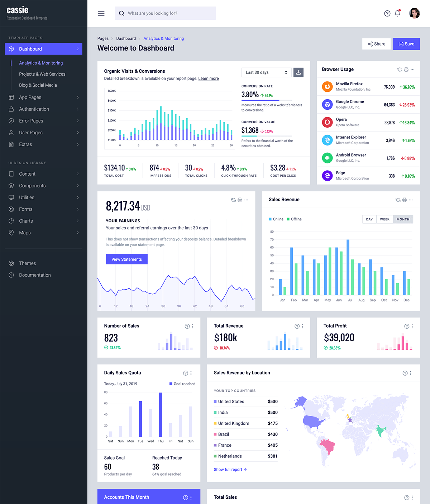Click the hamburger menu icon

click(x=101, y=13)
